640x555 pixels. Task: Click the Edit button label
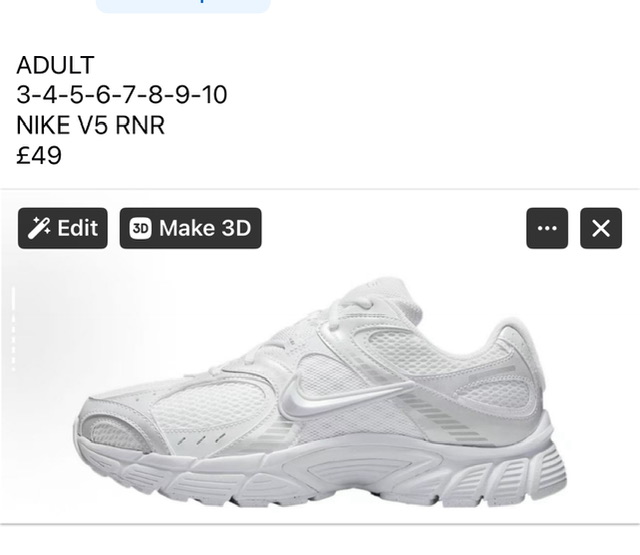coord(78,228)
